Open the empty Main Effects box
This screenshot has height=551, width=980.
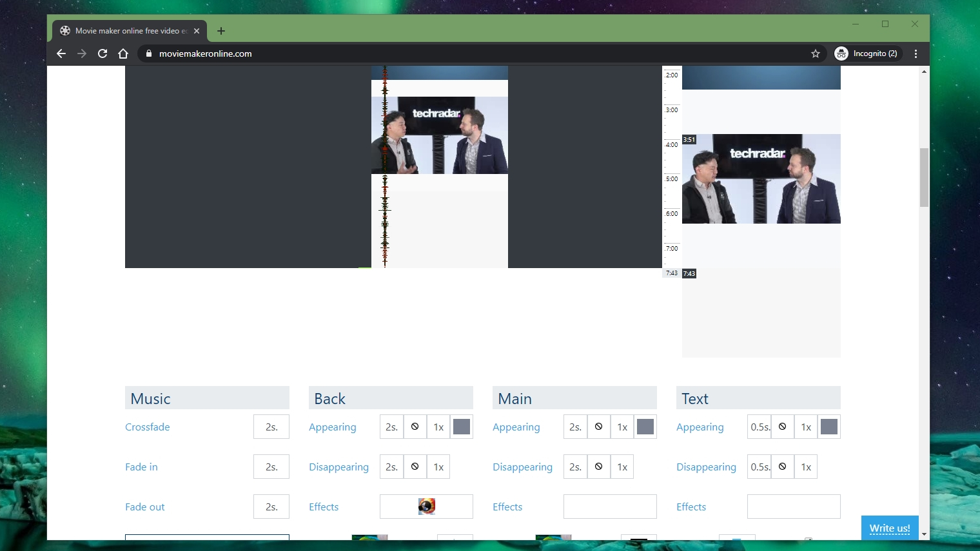(x=610, y=507)
